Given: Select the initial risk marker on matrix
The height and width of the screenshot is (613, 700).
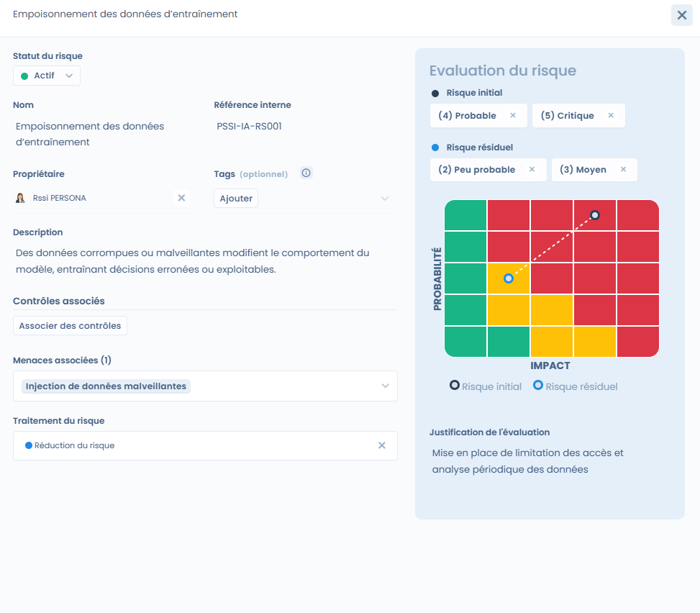Looking at the screenshot, I should click(595, 215).
